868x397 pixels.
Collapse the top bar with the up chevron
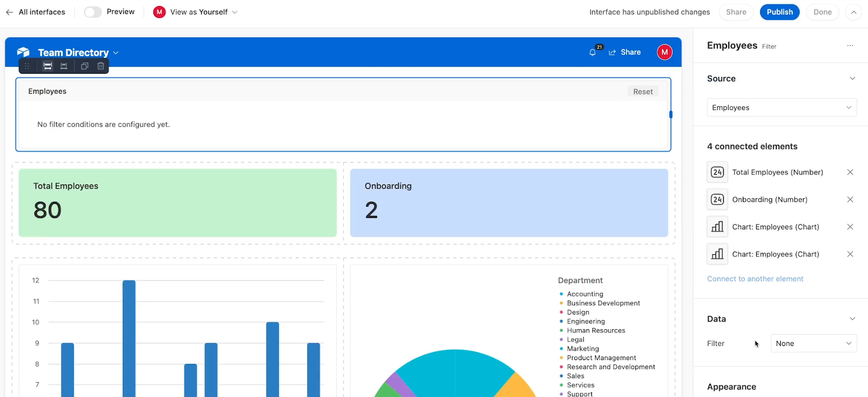pos(853,12)
